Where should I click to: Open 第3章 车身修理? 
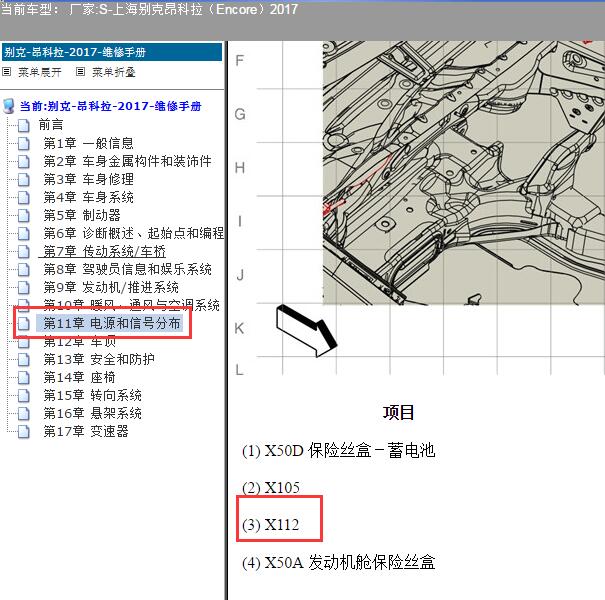coord(88,179)
